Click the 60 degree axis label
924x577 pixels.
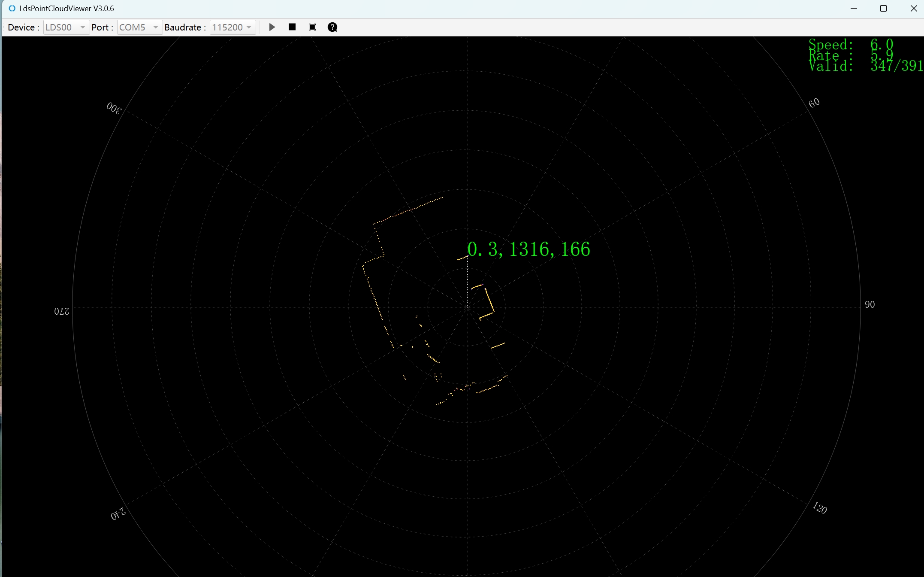tap(814, 103)
